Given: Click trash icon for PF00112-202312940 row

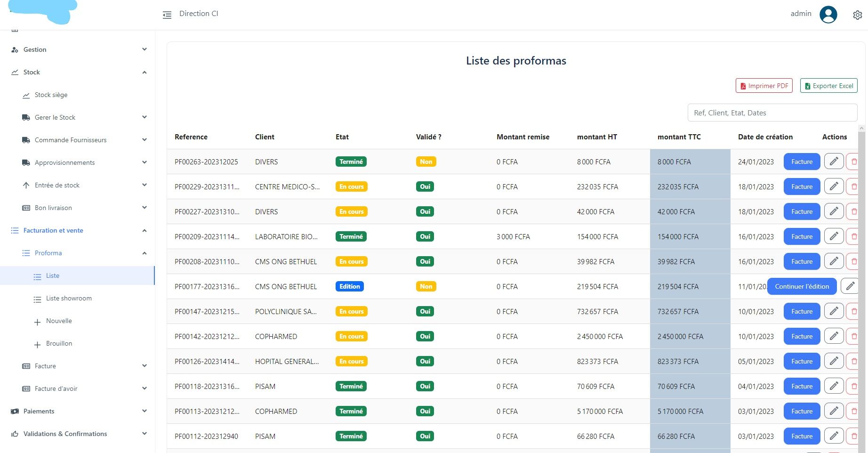Looking at the screenshot, I should [853, 436].
